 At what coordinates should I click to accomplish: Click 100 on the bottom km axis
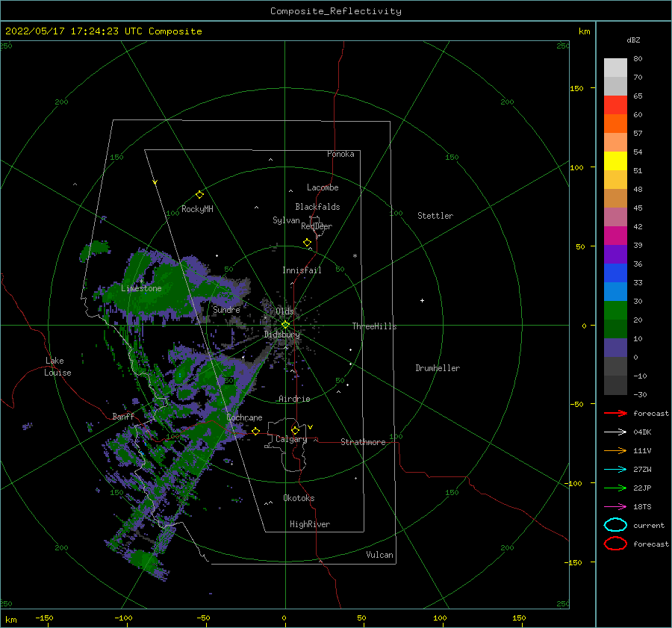point(440,618)
